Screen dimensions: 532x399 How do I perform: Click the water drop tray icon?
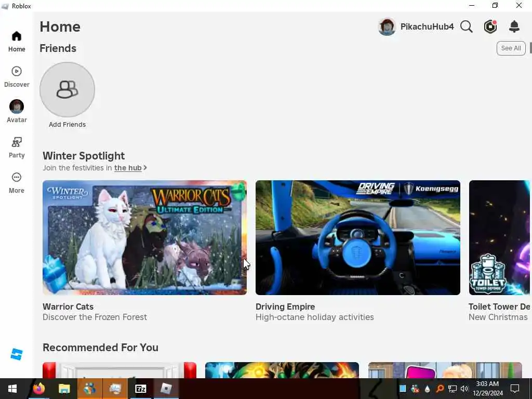427,389
